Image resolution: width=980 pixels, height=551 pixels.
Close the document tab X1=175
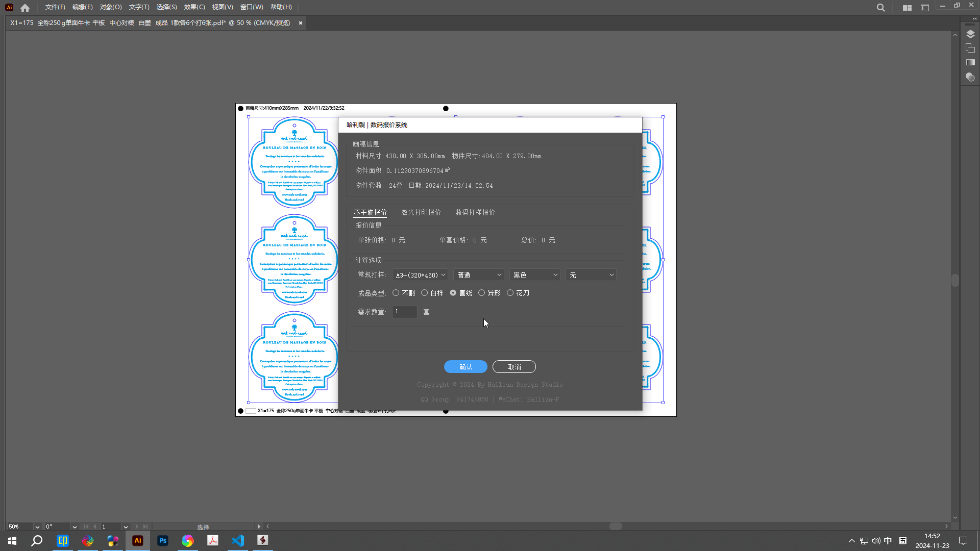(x=301, y=23)
